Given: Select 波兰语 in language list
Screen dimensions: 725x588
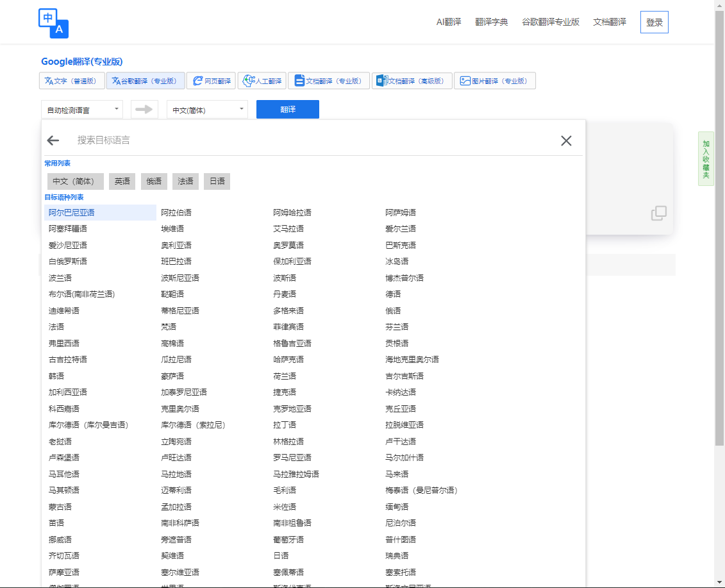Looking at the screenshot, I should 60,278.
